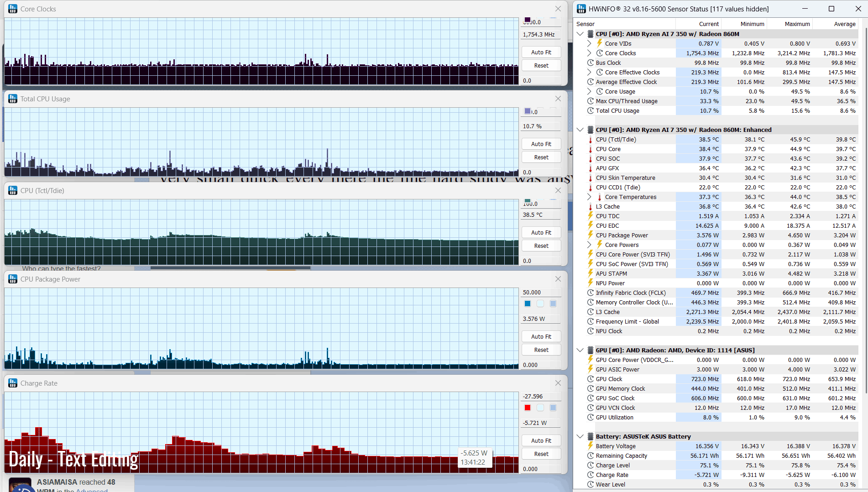Reset the CPU Package Power graph

541,350
